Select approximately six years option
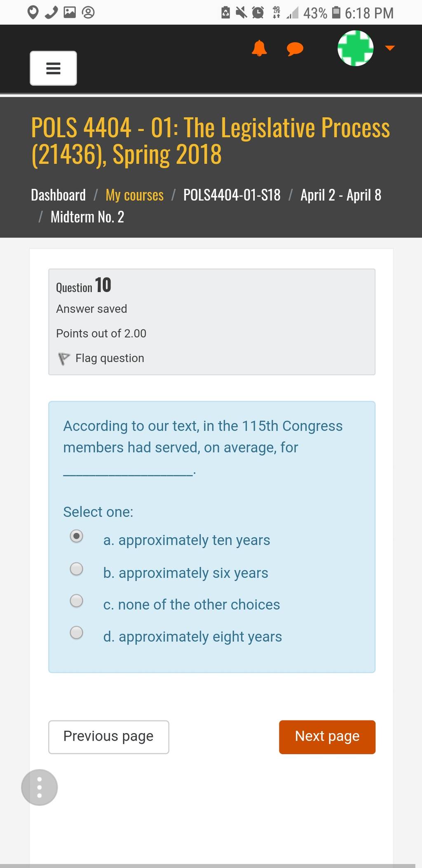Screen dimensions: 422x868 pyautogui.click(x=76, y=569)
